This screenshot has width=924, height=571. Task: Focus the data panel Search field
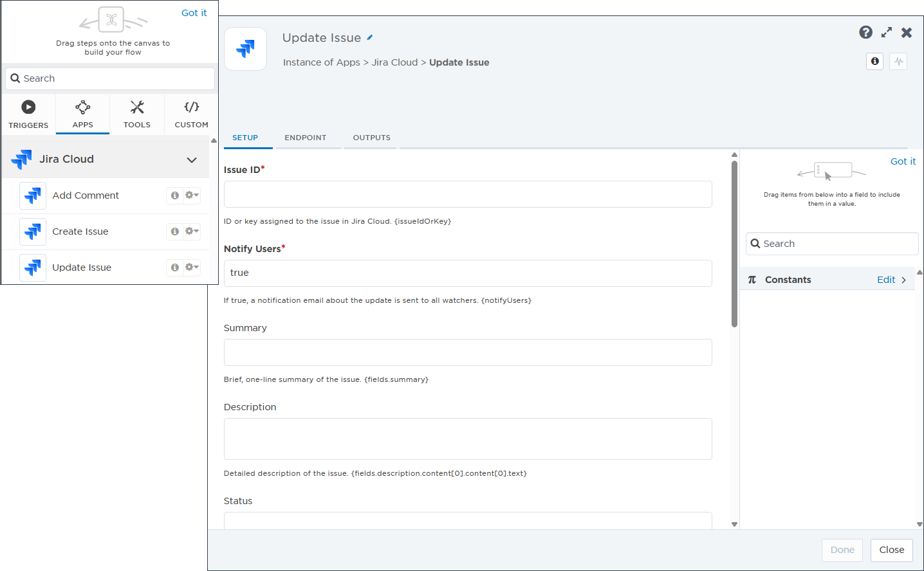click(832, 244)
